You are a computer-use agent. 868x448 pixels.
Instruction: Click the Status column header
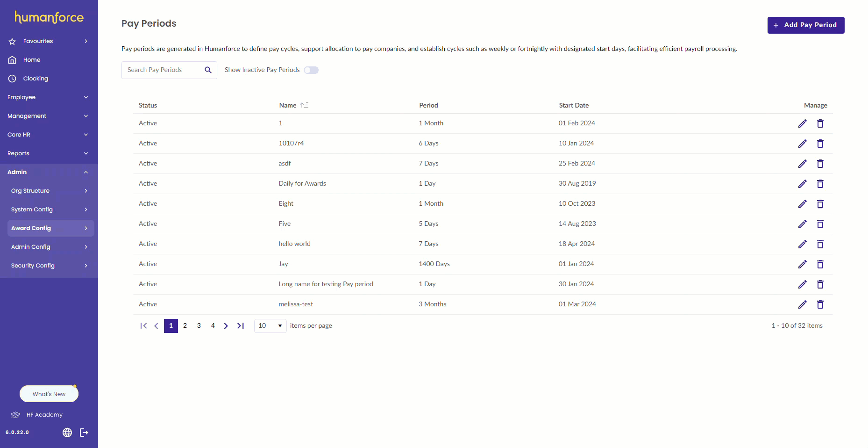148,105
